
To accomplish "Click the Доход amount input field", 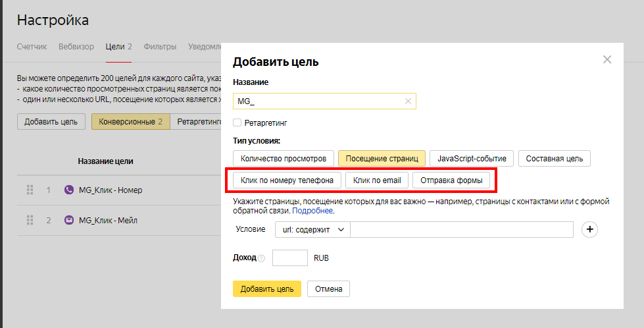I will point(289,258).
